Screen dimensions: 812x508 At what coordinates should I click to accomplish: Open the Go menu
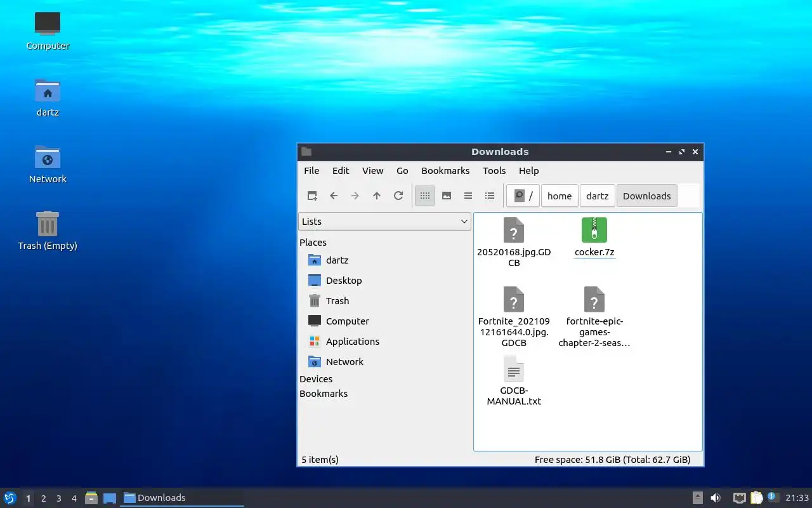tap(402, 171)
